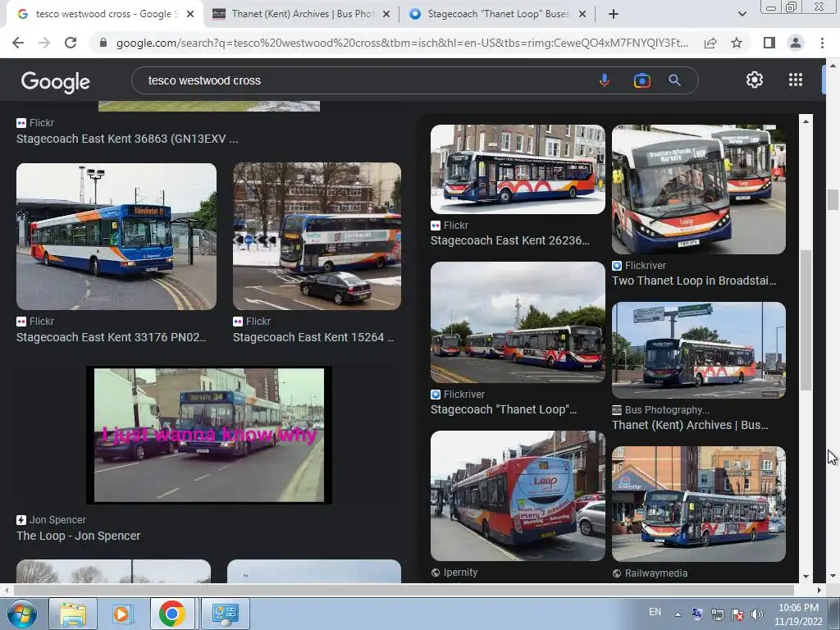
Task: Open Stagecoach East Kent 15264 double-decker thumbnail
Action: coord(317,236)
